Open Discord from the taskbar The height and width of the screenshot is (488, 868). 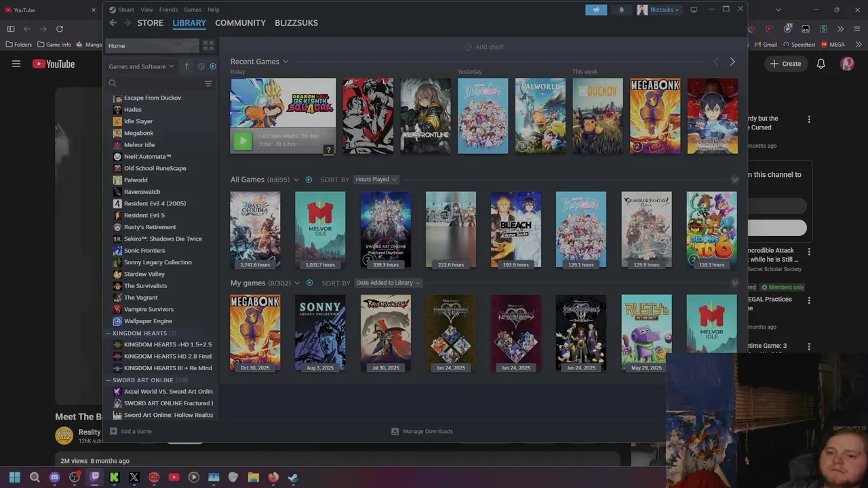55,477
